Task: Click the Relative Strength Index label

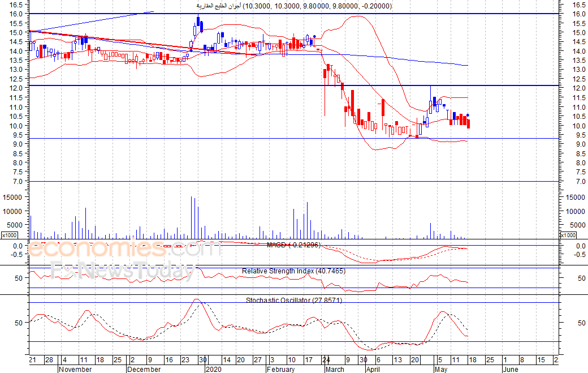Action: [x=293, y=271]
